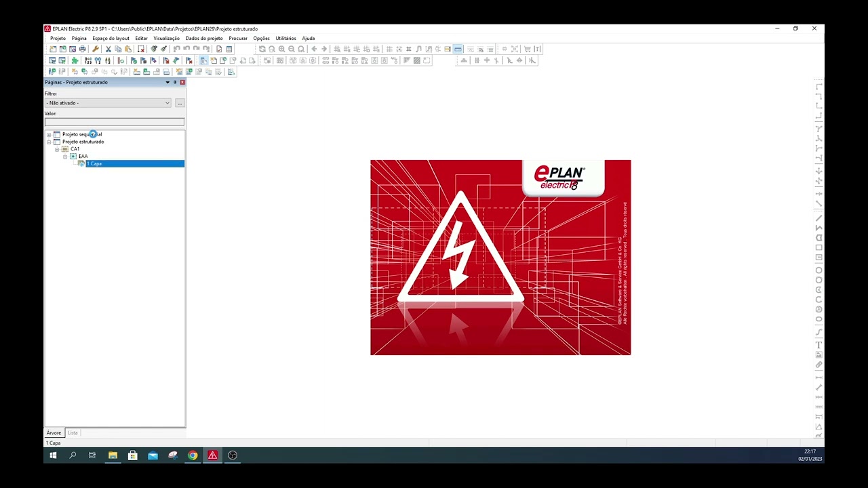Collapse the EAA tree node
The height and width of the screenshot is (488, 868).
65,157
